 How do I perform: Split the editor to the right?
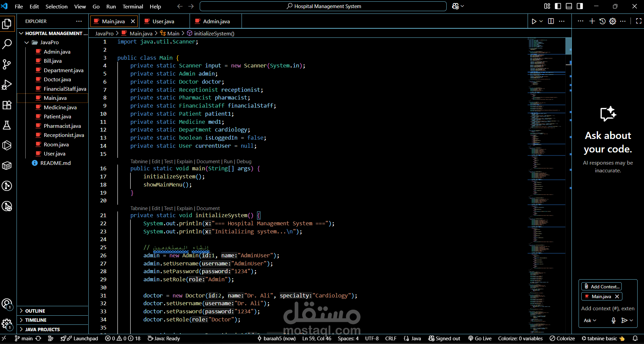551,21
